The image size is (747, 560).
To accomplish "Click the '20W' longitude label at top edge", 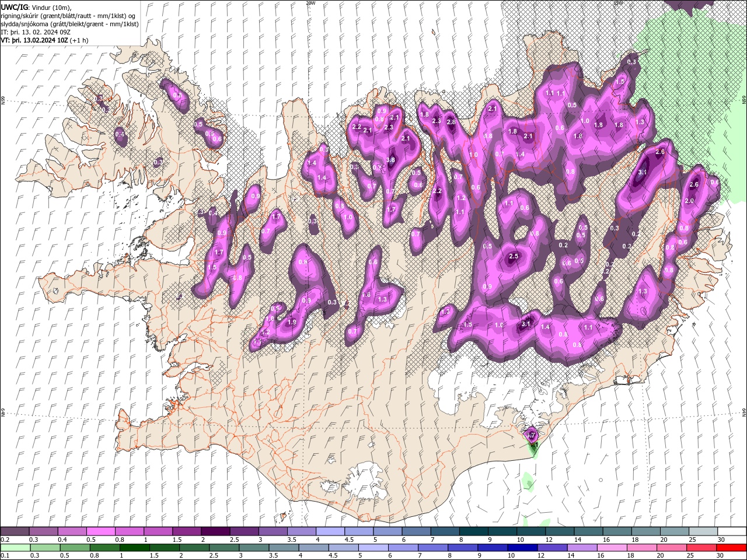I will point(310,3).
